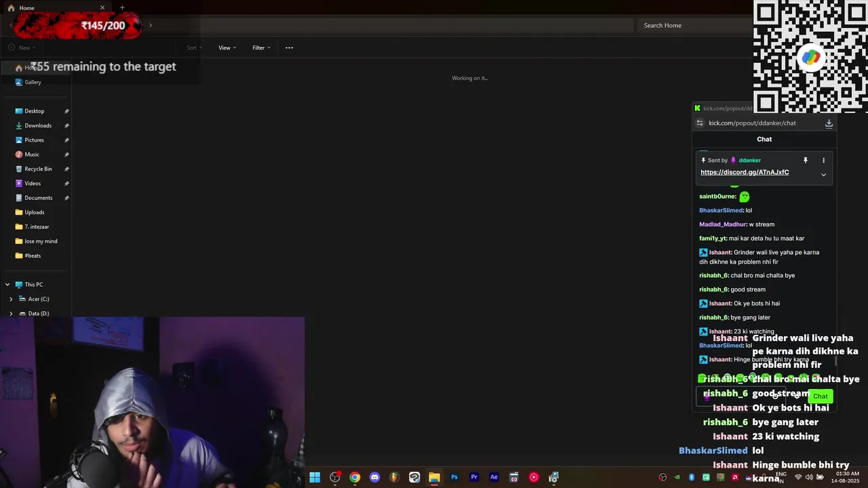
Task: Open FL Studio from the taskbar
Action: (394, 477)
